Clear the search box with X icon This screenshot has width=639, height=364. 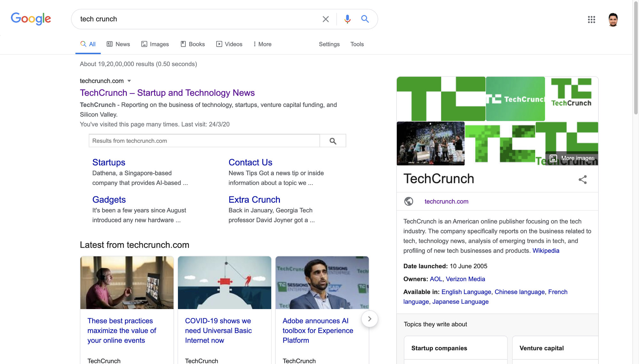click(x=326, y=19)
